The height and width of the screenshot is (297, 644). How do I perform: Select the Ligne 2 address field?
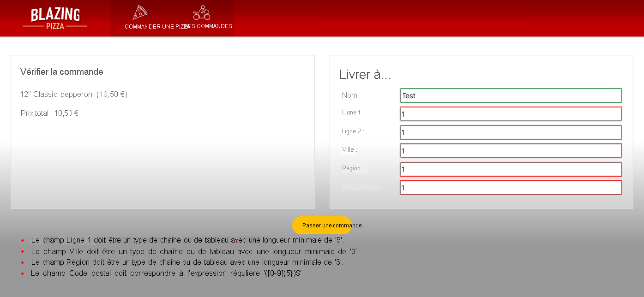511,132
